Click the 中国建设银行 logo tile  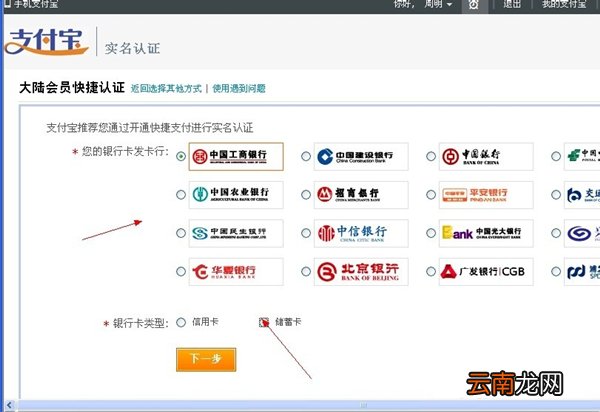pyautogui.click(x=361, y=156)
